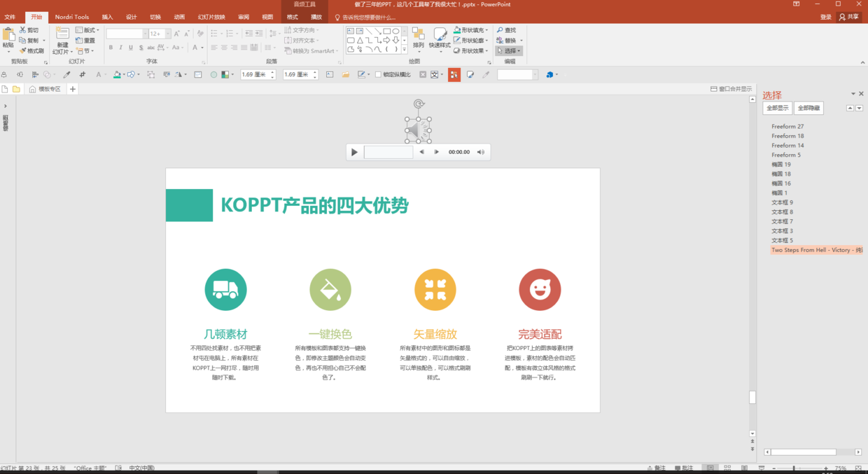This screenshot has width=868, height=474.
Task: Open the Text Direction (文字方向) dropdown
Action: [x=302, y=30]
